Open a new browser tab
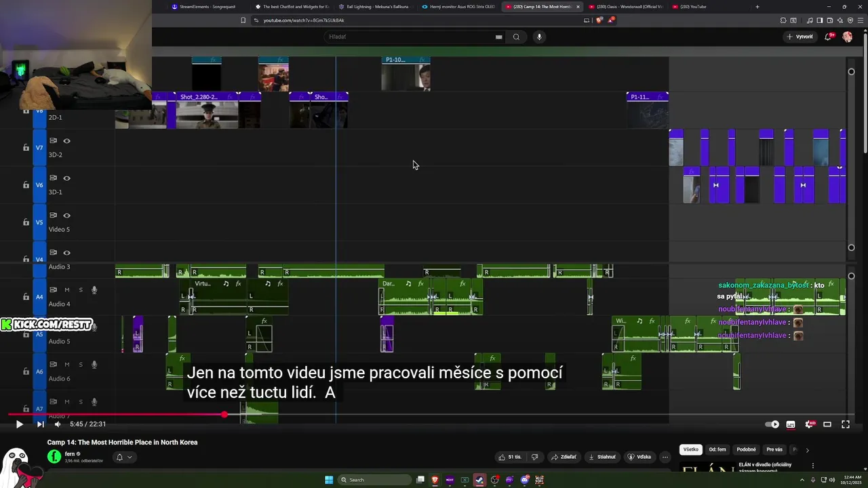The height and width of the screenshot is (488, 868). [757, 7]
